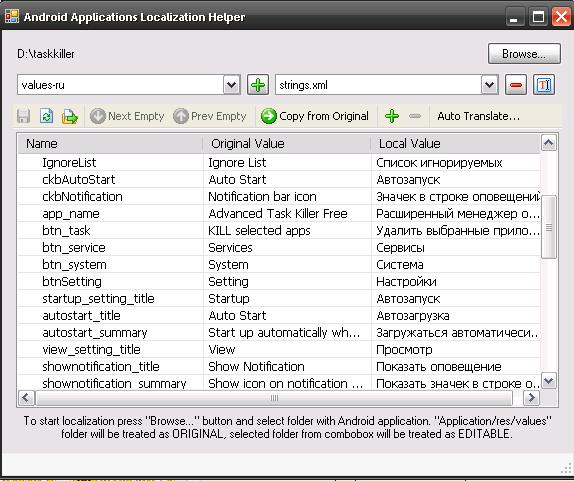574x481 pixels.
Task: Copy from Original into local value
Action: (x=315, y=116)
